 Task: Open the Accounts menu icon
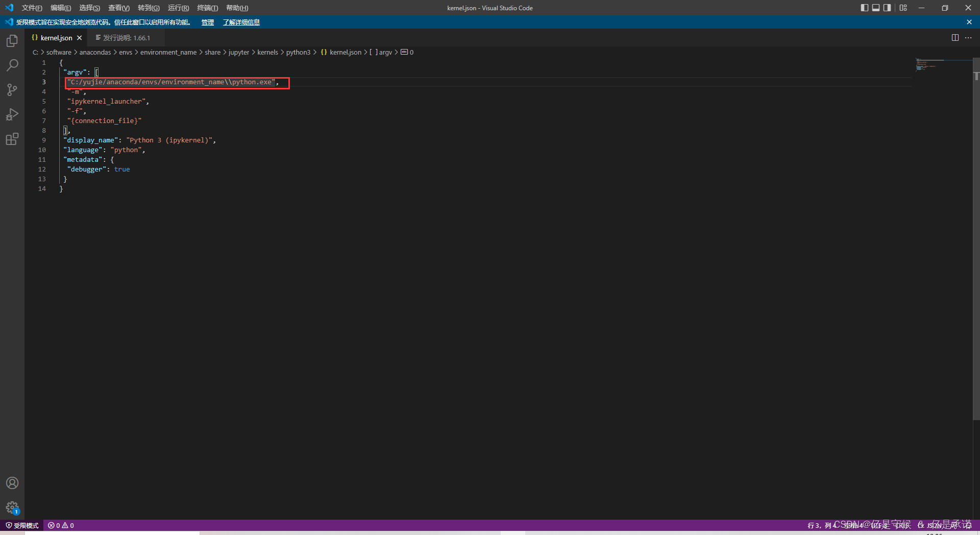pyautogui.click(x=12, y=483)
